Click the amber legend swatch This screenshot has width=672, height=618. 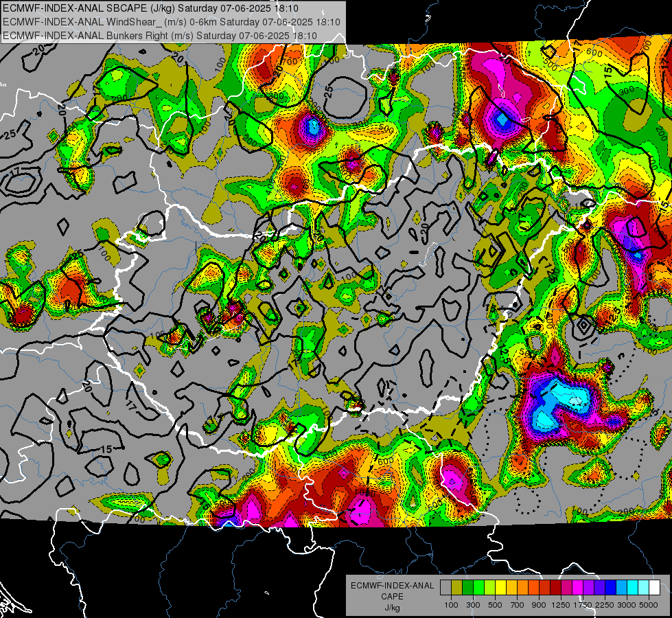coord(511,588)
